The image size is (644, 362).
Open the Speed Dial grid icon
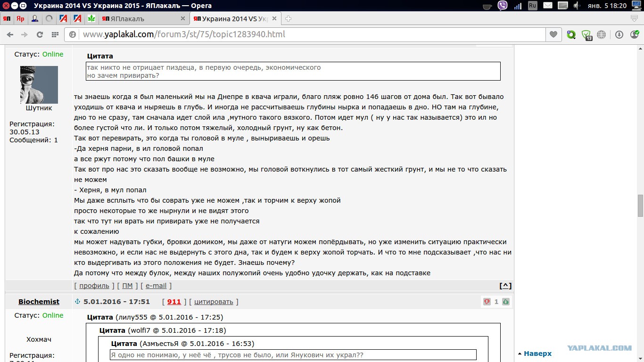(55, 34)
